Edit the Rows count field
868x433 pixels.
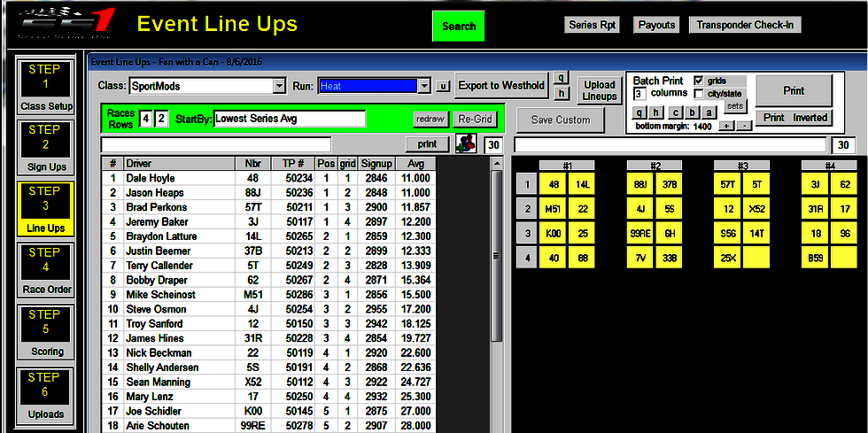click(x=161, y=119)
